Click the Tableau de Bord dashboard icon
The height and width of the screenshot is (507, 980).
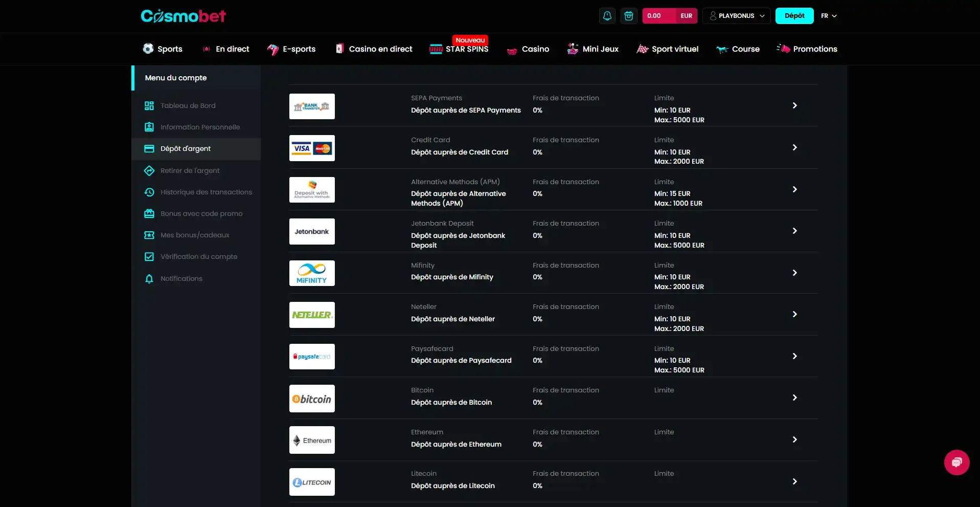point(149,106)
